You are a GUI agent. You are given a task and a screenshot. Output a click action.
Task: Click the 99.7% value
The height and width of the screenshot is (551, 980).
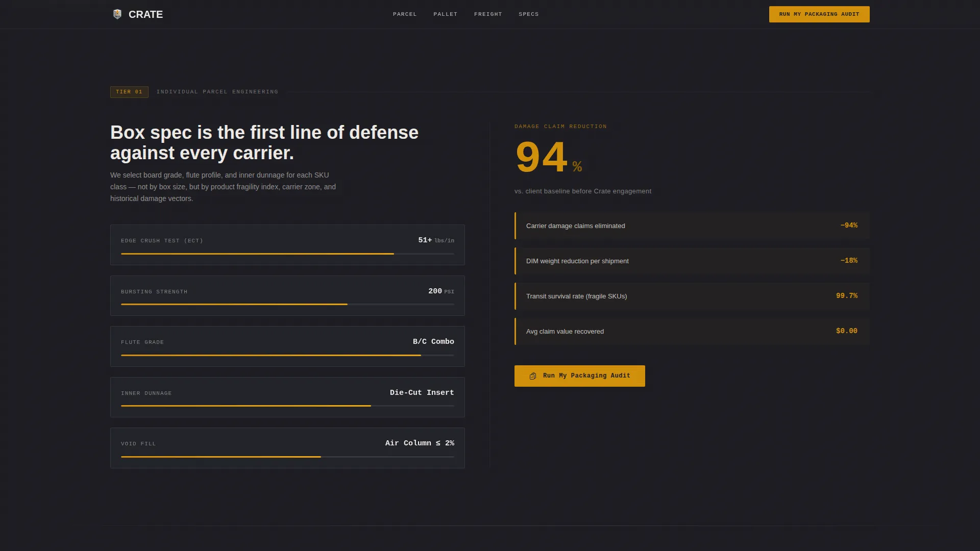point(847,296)
